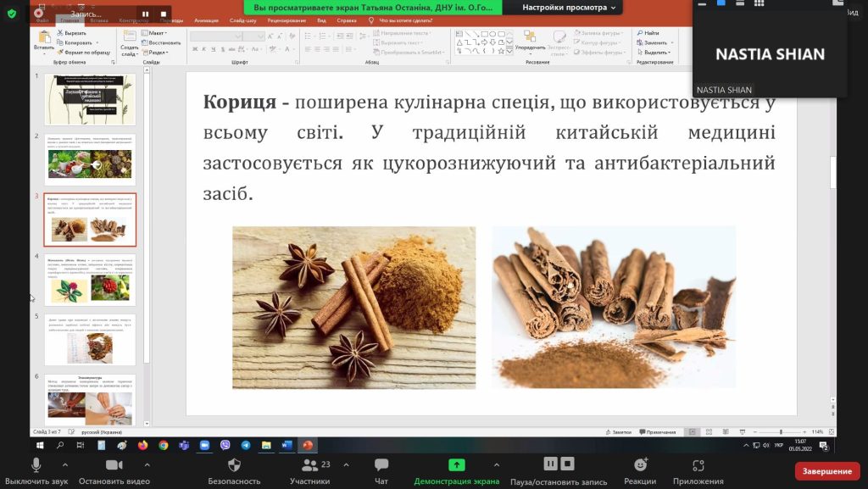868x489 pixels.
Task: Click Вырезать in the clipboard group
Action: coord(72,33)
